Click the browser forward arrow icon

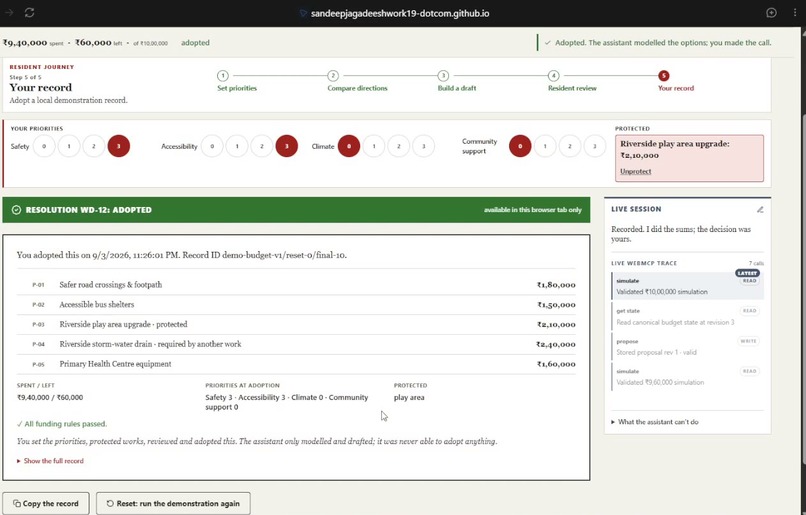click(x=9, y=12)
